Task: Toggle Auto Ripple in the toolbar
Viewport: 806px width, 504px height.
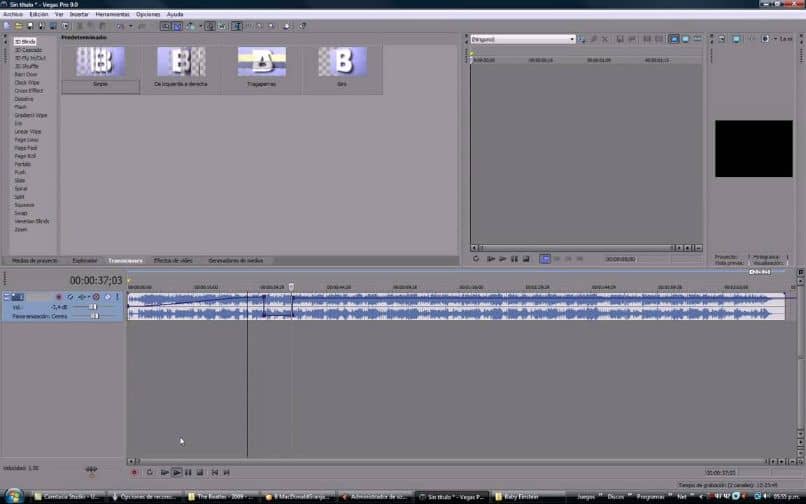Action: coord(190,26)
